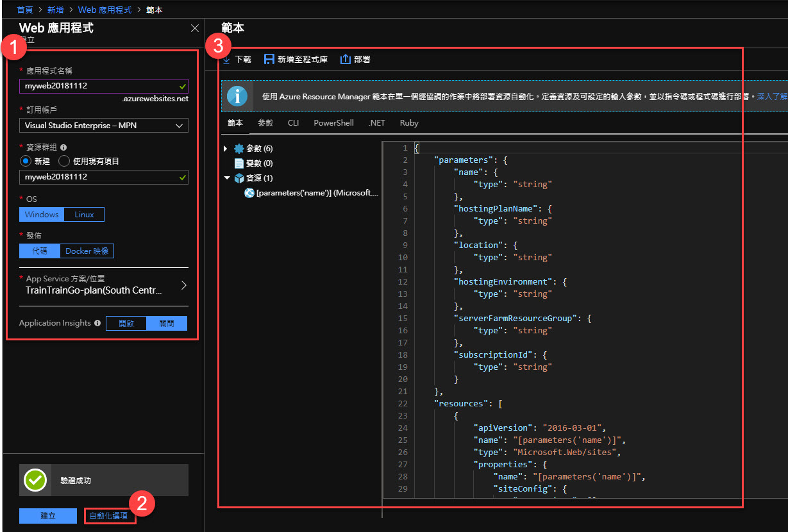
Task: Click the deploy upload arrow icon
Action: pos(346,59)
